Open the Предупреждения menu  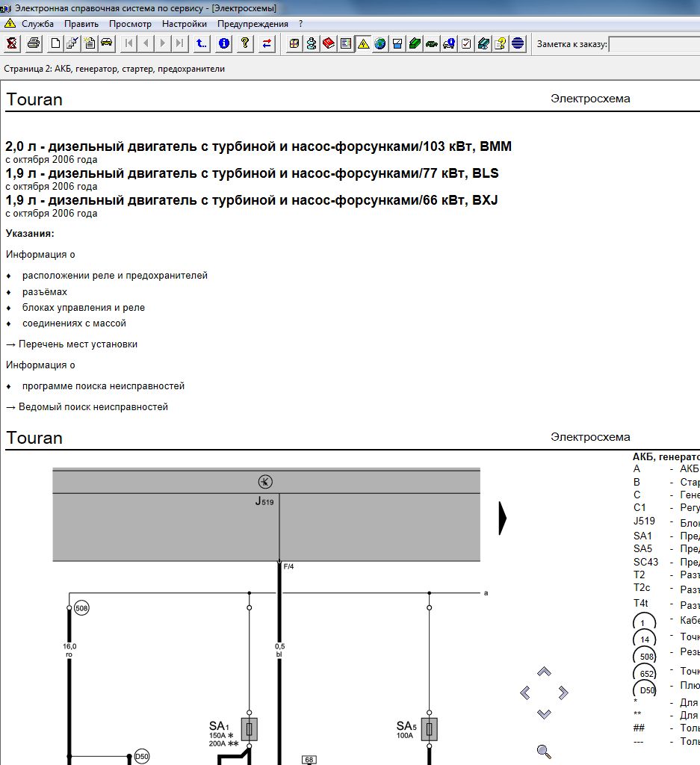(x=253, y=24)
